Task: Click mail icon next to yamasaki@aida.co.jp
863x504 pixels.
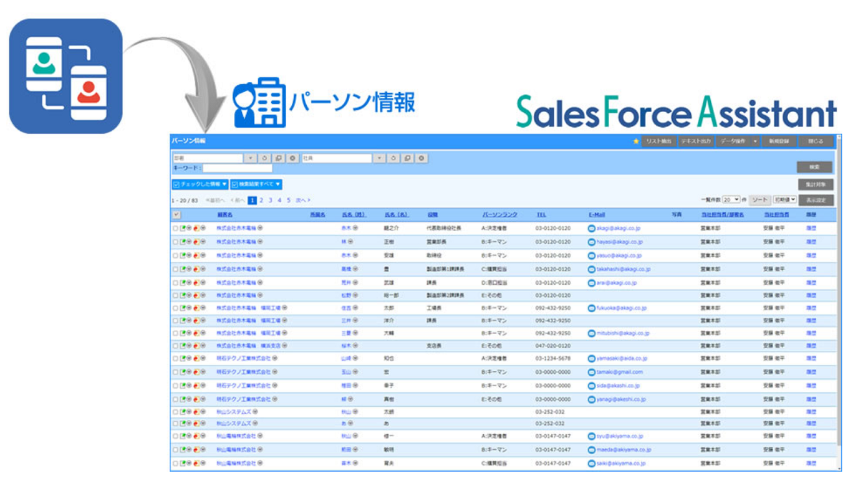Action: click(591, 359)
